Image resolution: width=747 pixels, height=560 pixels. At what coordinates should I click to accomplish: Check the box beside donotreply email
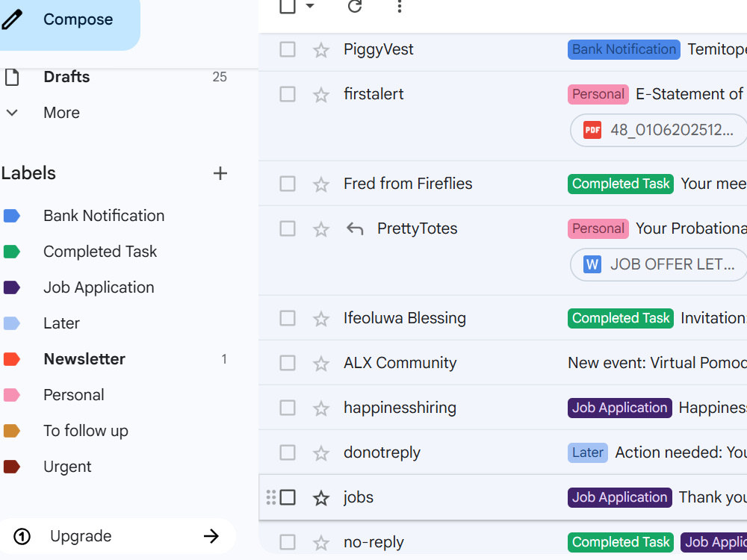pos(288,452)
